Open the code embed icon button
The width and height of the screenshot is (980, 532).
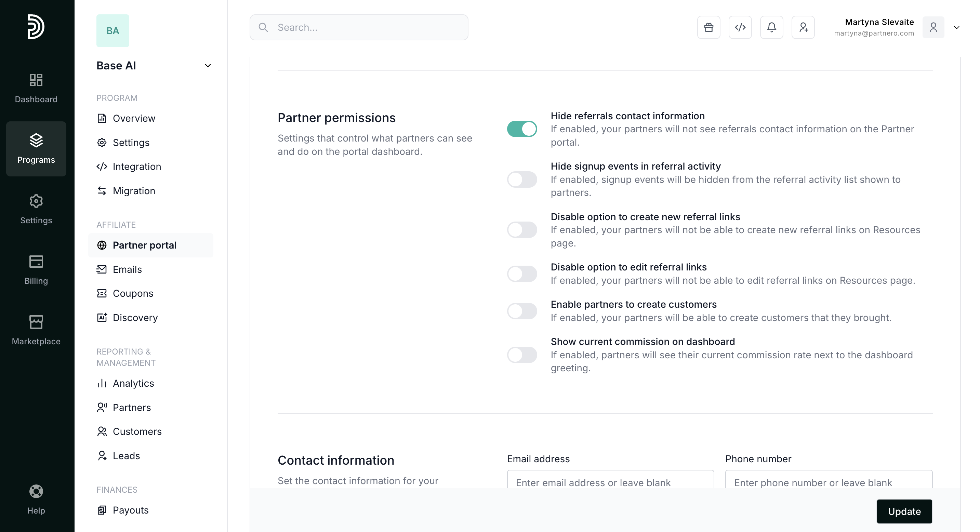tap(740, 27)
